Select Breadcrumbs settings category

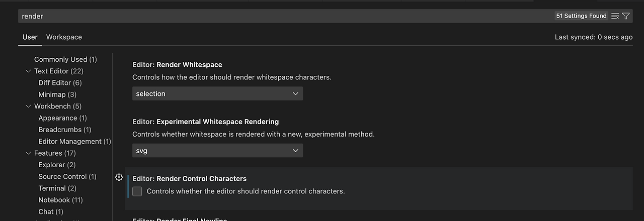64,130
